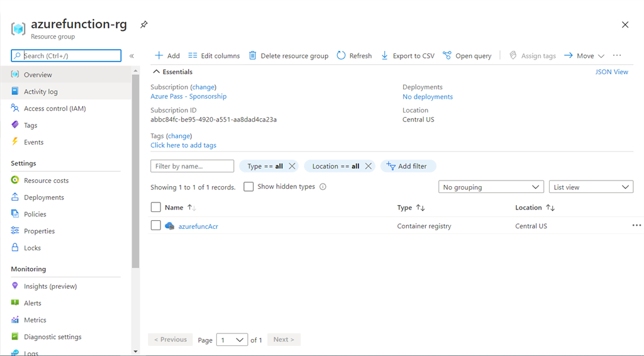Enable Show hidden types checkbox
Image resolution: width=644 pixels, height=356 pixels.
pos(248,187)
